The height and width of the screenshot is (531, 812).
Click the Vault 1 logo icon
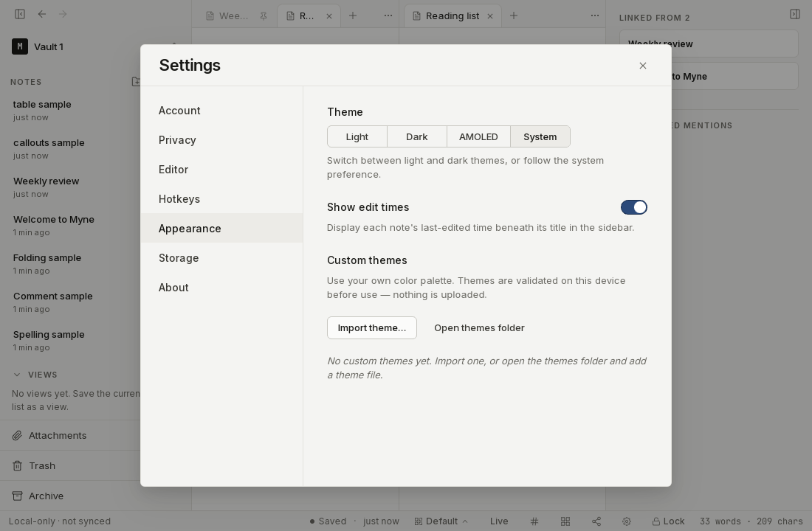[20, 46]
